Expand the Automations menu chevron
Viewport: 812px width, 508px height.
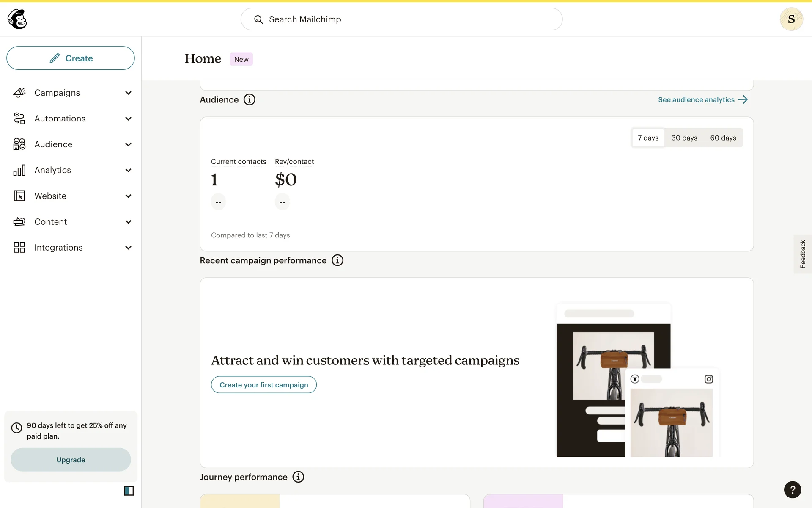coord(128,119)
